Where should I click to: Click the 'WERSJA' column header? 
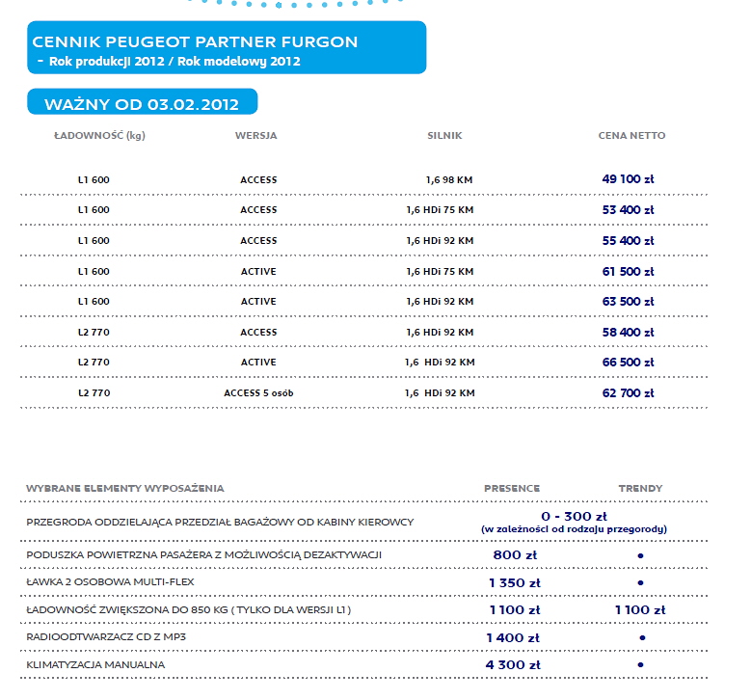[255, 136]
